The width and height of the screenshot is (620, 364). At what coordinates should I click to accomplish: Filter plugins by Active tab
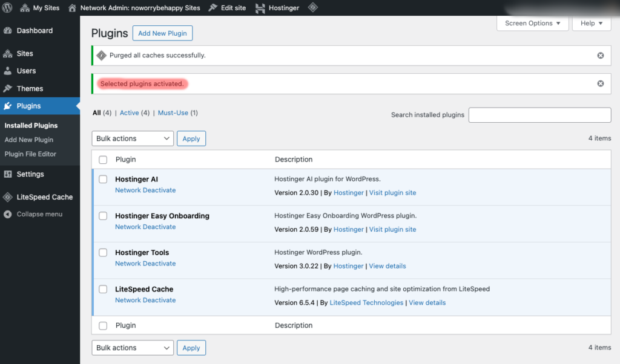(x=130, y=113)
